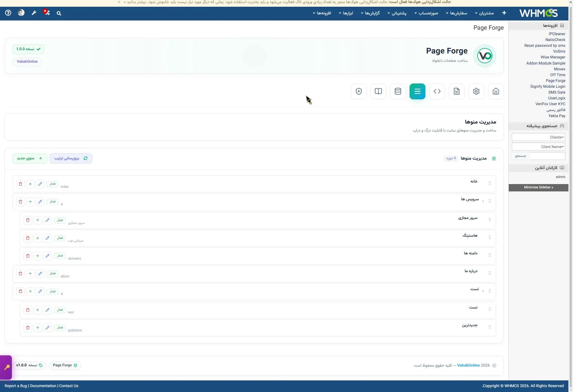Toggle the فعال status of خانه row

point(53,184)
